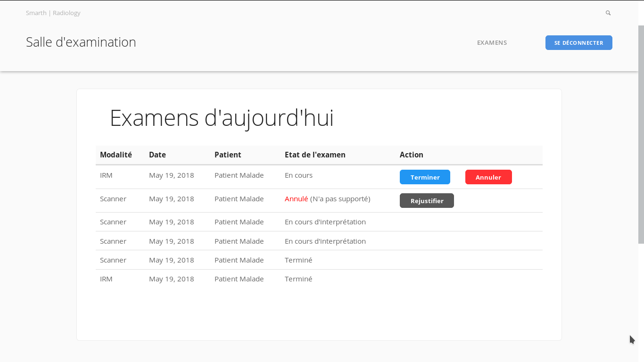Viewport: 644px width, 362px height.
Task: Click the SE DÉCONNECTER button
Action: [x=578, y=42]
